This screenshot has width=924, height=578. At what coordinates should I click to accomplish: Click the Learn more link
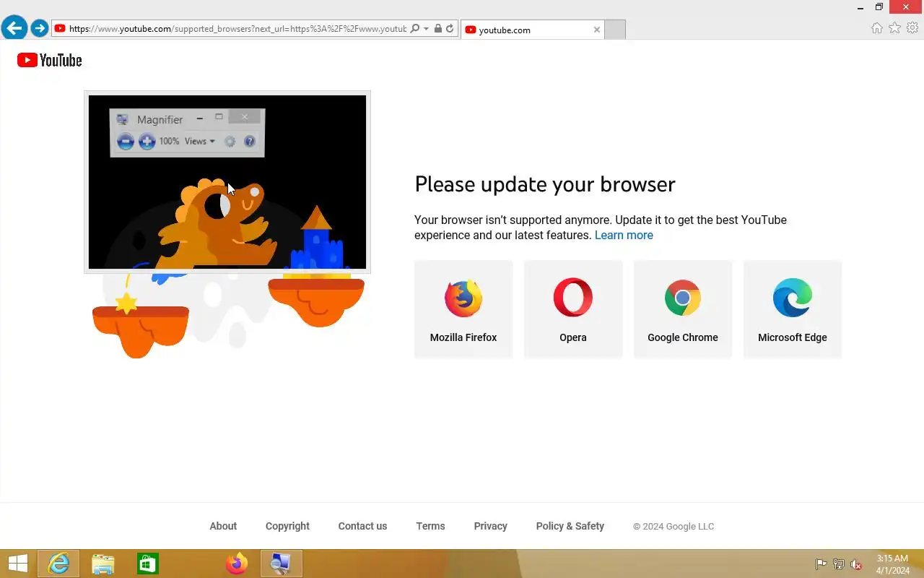point(624,236)
